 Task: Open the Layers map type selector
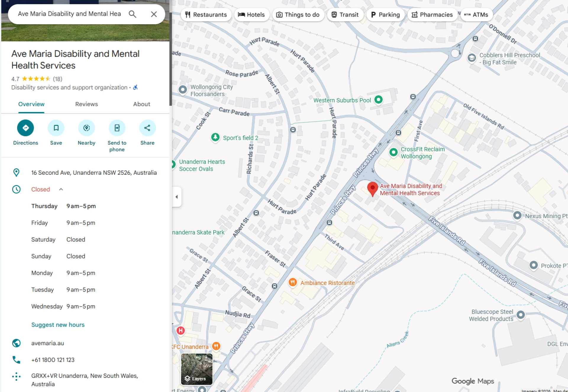click(x=197, y=369)
